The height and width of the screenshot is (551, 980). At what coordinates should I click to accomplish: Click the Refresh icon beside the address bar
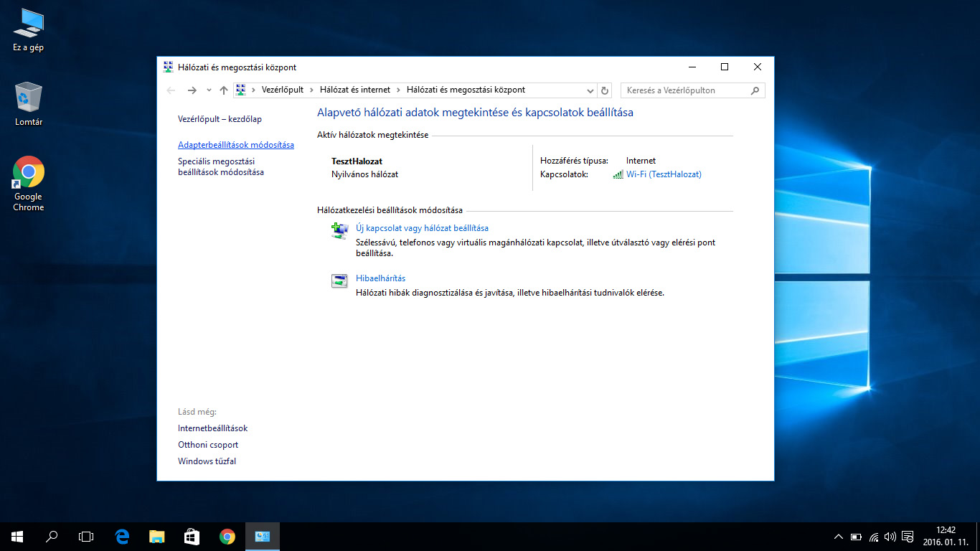[x=605, y=90]
